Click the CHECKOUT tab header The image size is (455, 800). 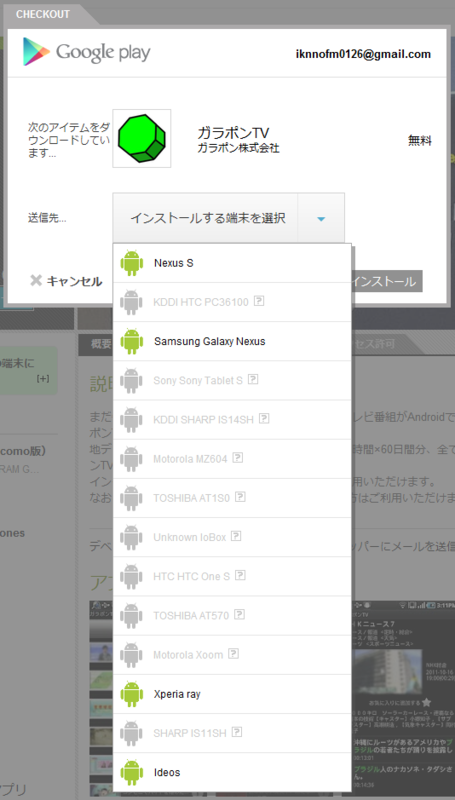click(x=43, y=14)
